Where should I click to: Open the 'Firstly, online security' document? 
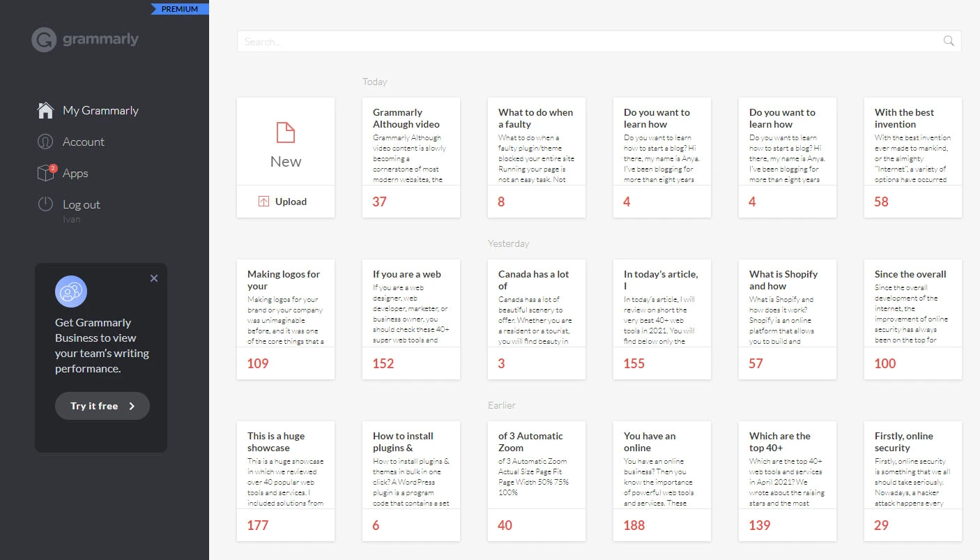[x=913, y=481]
